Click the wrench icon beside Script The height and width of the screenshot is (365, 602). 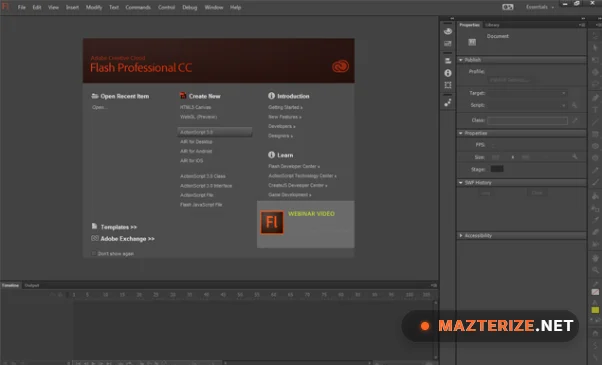[574, 105]
